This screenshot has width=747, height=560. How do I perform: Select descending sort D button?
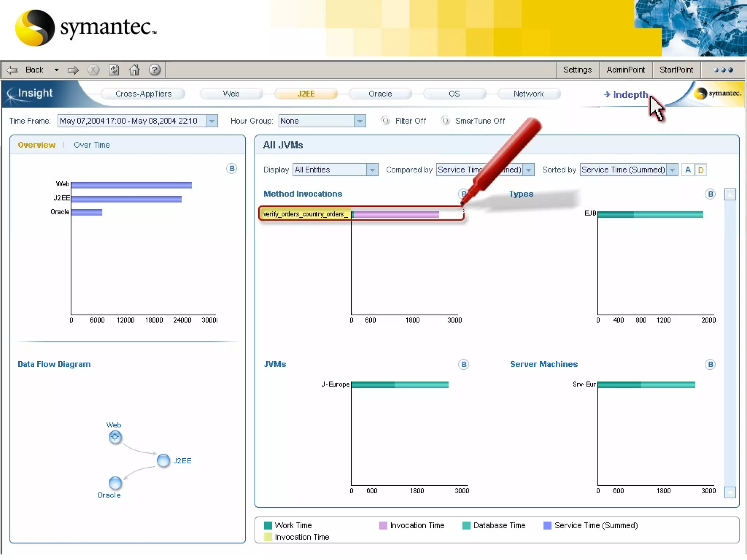coord(701,170)
